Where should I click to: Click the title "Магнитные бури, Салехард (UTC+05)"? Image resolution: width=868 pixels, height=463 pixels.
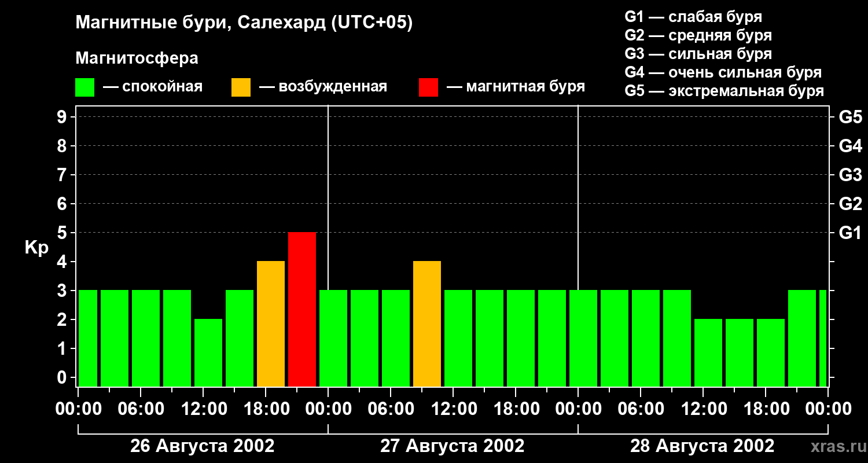(x=244, y=23)
